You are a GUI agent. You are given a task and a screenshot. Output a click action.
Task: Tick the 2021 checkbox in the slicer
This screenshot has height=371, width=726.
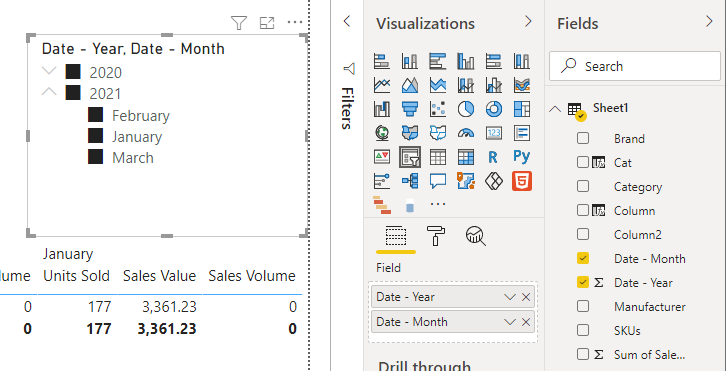click(x=73, y=93)
